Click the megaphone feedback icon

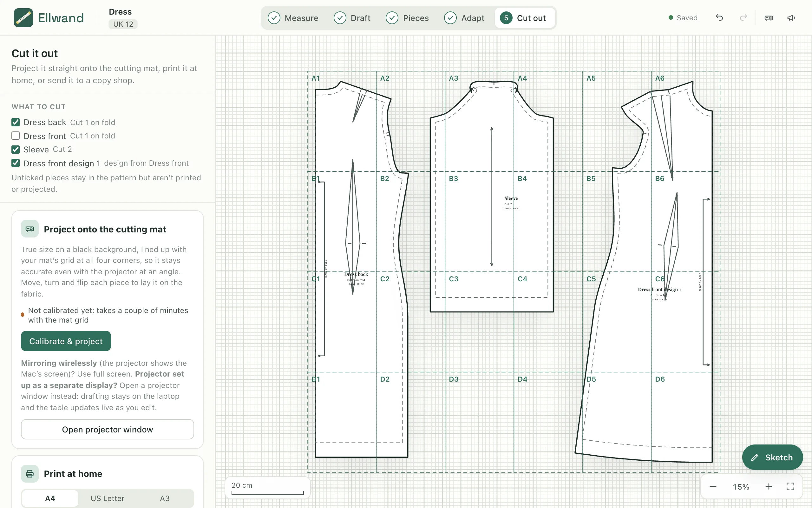pos(791,18)
